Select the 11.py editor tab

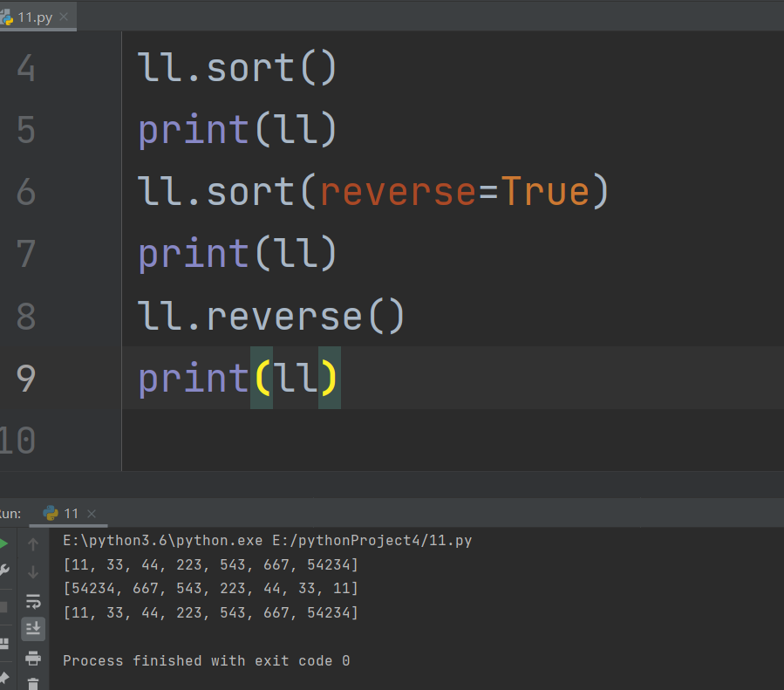(x=37, y=17)
